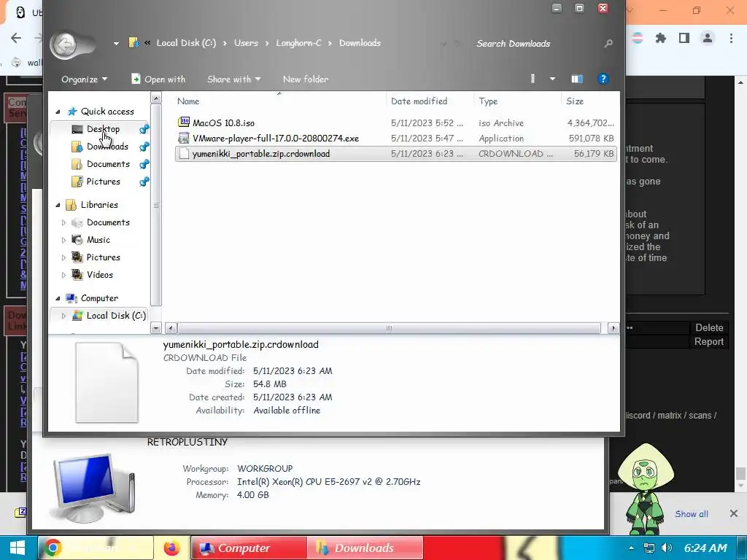Click the network tray icon
Image resolution: width=747 pixels, height=560 pixels.
tap(649, 548)
